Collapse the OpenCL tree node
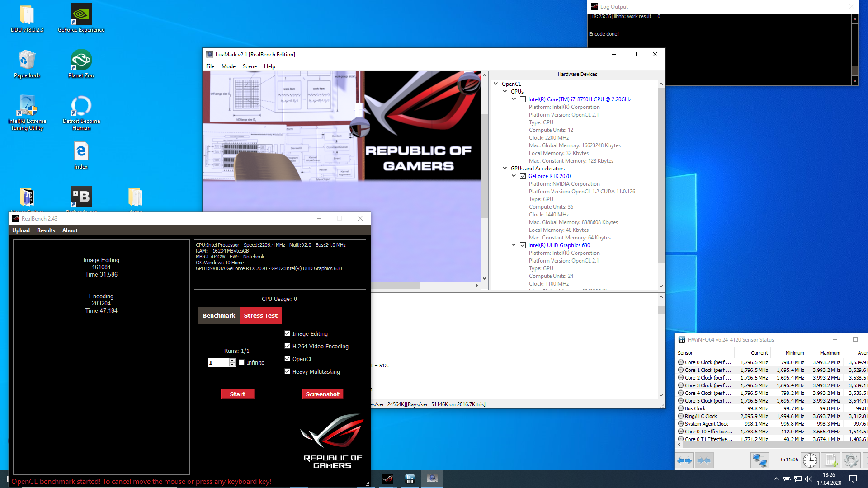 (x=496, y=84)
